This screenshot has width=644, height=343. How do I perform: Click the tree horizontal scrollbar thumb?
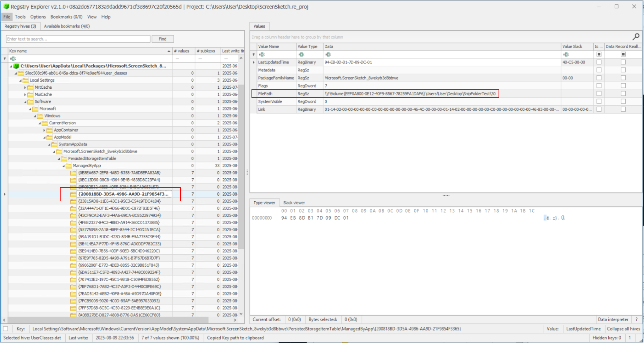[108, 320]
